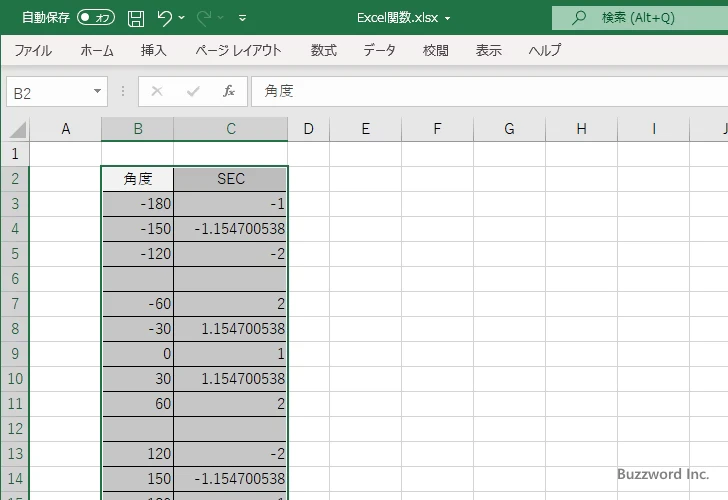Click the Cancel X formula bar icon
This screenshot has height=500, width=728.
(157, 91)
